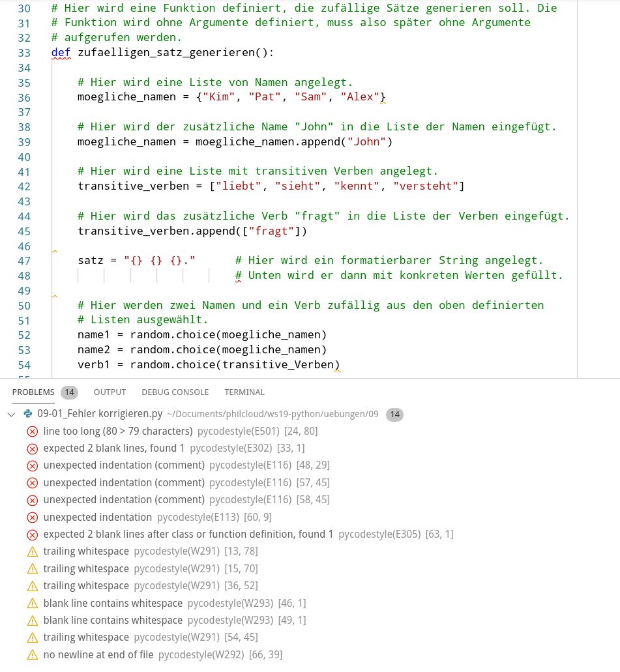Collapse the 09-01_Fehler korrigieren.py problems group
The height and width of the screenshot is (672, 620).
(12, 415)
